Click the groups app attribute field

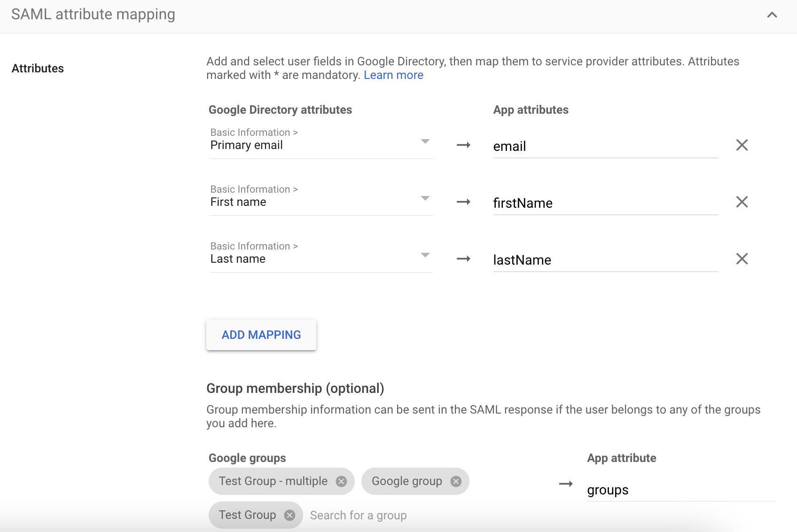[x=680, y=490]
